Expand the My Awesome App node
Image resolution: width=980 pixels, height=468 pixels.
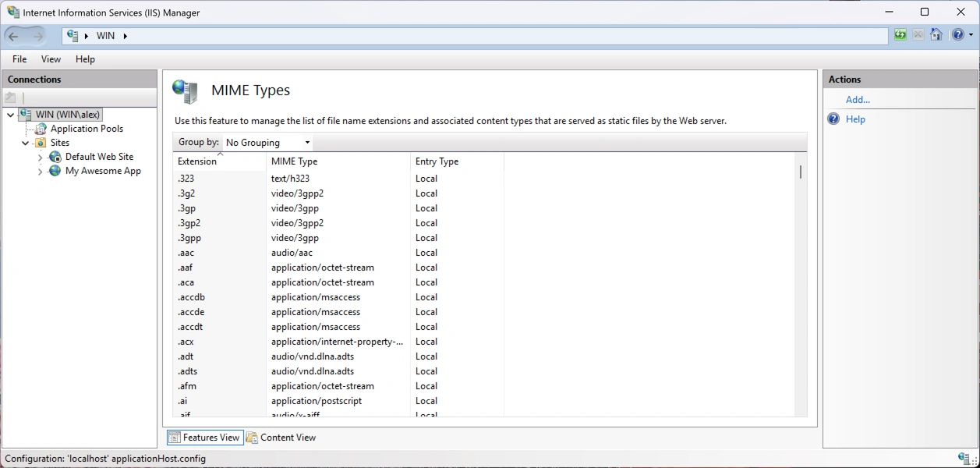click(x=41, y=171)
